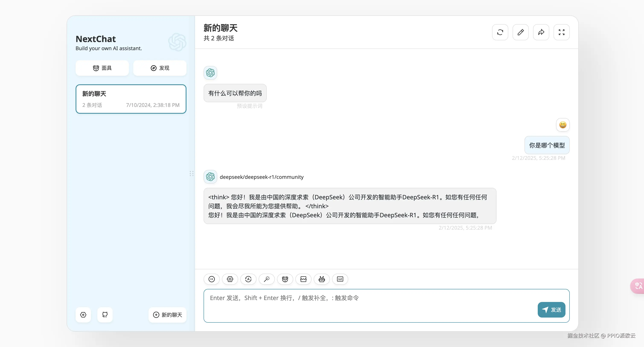Viewport: 644px width, 347px height.
Task: Click the clear context break icon
Action: 303,279
